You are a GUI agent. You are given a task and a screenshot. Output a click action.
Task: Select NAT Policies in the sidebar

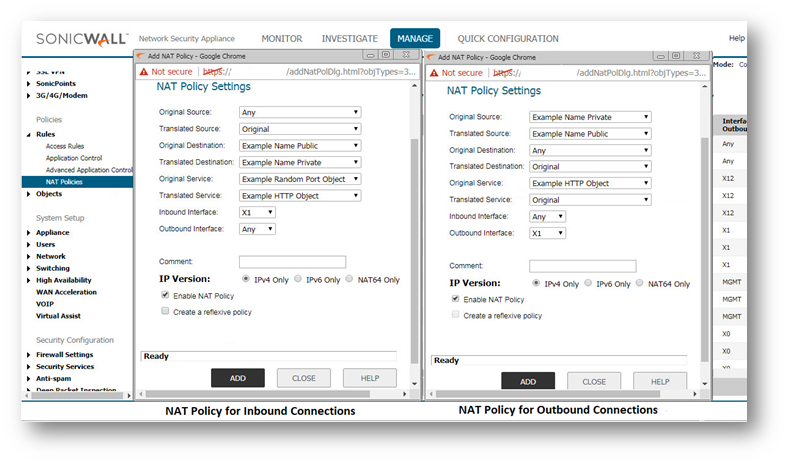coord(64,182)
